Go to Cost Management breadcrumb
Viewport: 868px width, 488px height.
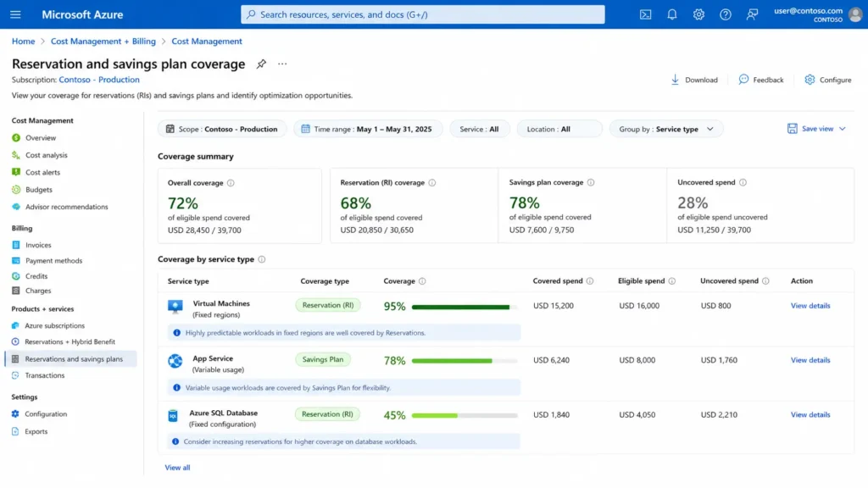(x=207, y=42)
